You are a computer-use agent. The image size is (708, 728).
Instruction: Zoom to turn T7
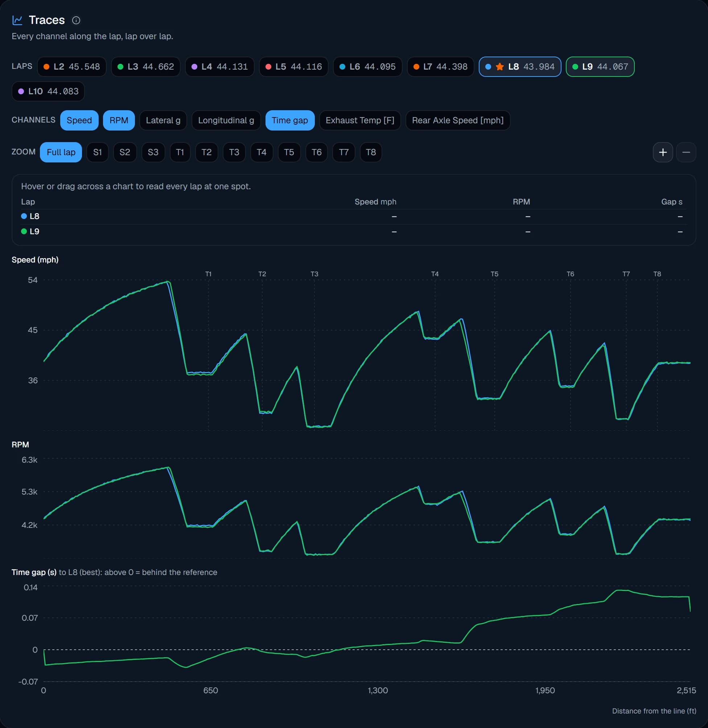click(344, 152)
